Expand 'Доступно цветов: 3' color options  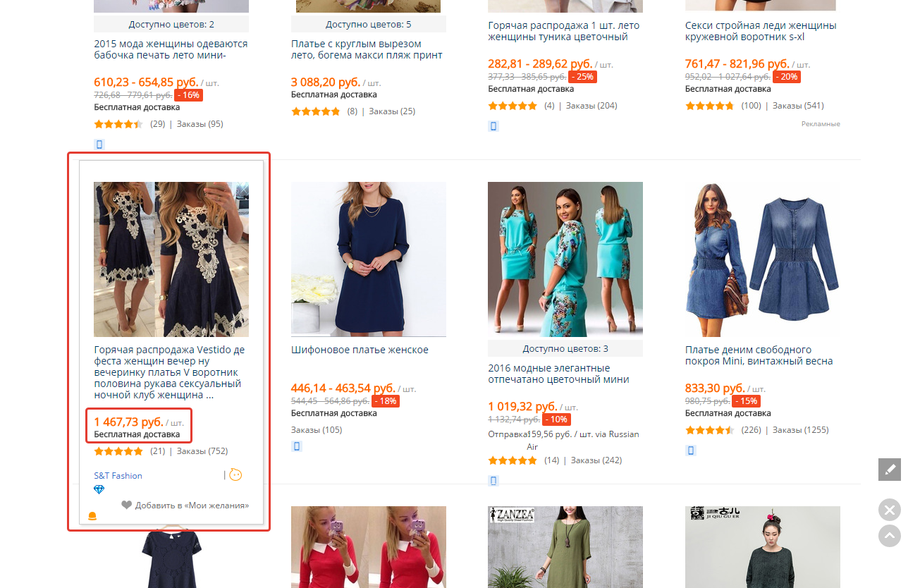pos(565,349)
